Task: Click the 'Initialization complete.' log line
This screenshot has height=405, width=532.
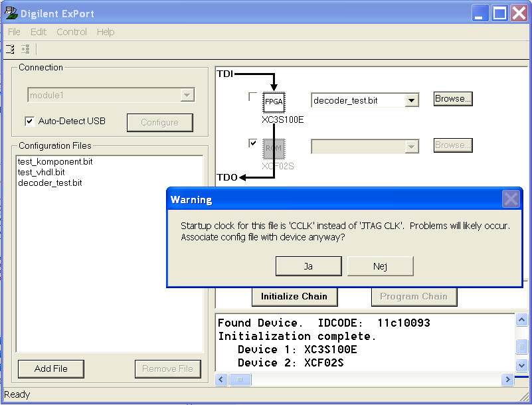Action: pos(297,336)
